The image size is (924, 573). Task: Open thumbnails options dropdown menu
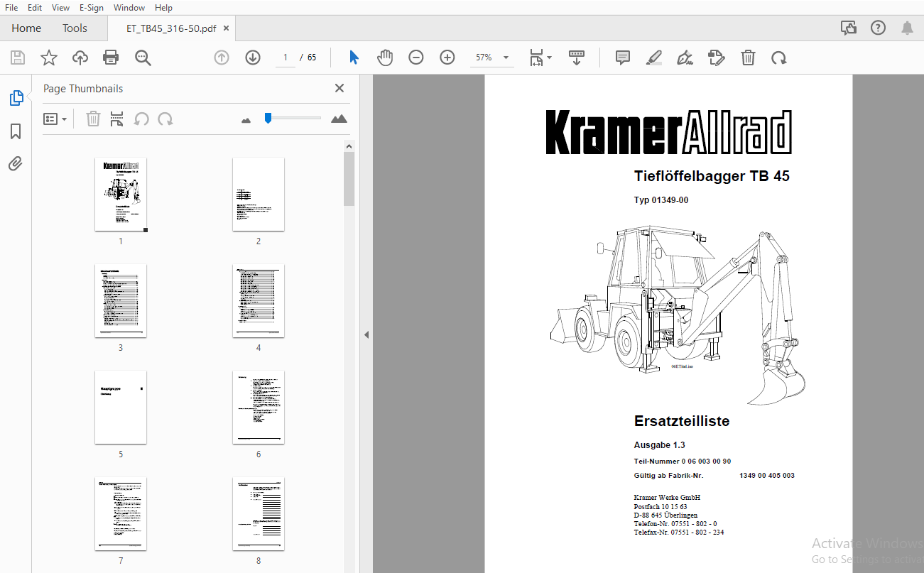55,119
